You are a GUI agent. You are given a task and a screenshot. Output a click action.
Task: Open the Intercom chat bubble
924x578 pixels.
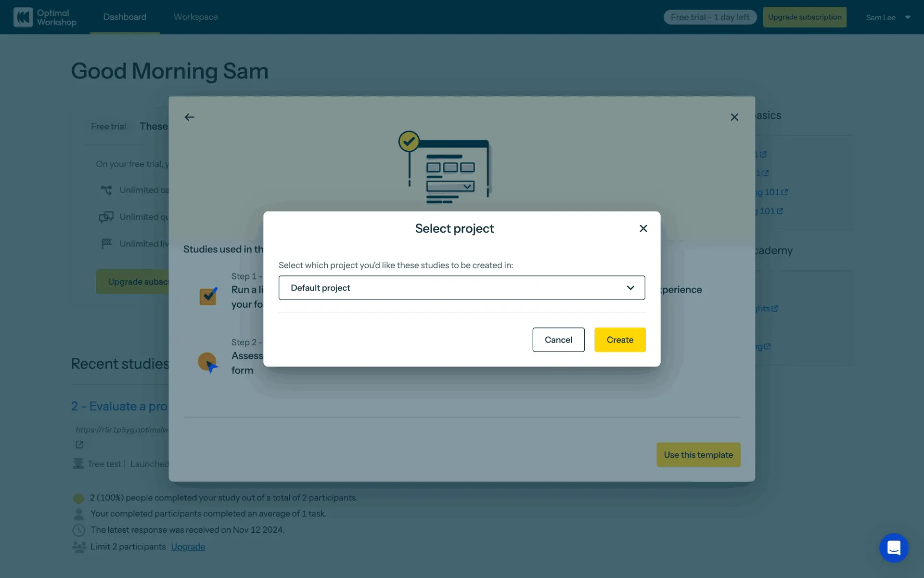click(x=893, y=548)
